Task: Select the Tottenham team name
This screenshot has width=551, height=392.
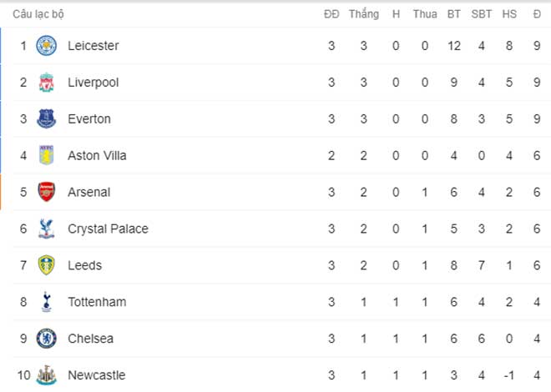Action: click(x=97, y=302)
